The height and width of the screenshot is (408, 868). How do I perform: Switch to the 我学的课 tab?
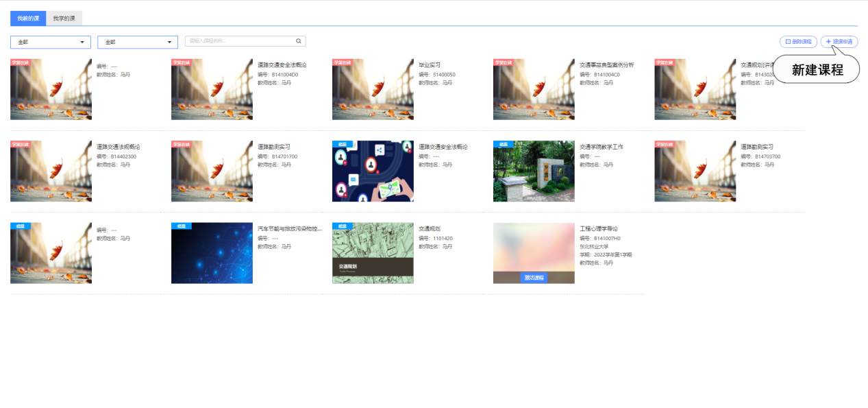(64, 19)
